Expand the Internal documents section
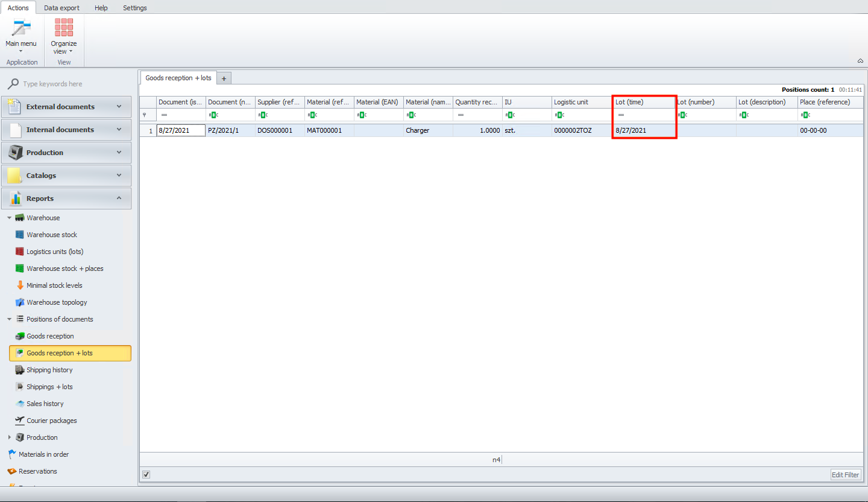The width and height of the screenshot is (868, 502). (66, 130)
